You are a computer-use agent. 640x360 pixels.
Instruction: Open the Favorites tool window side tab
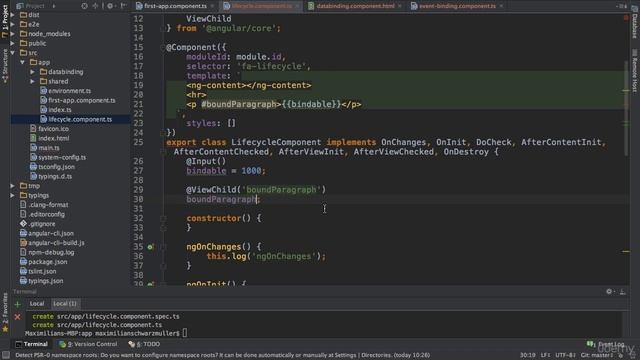(4, 312)
